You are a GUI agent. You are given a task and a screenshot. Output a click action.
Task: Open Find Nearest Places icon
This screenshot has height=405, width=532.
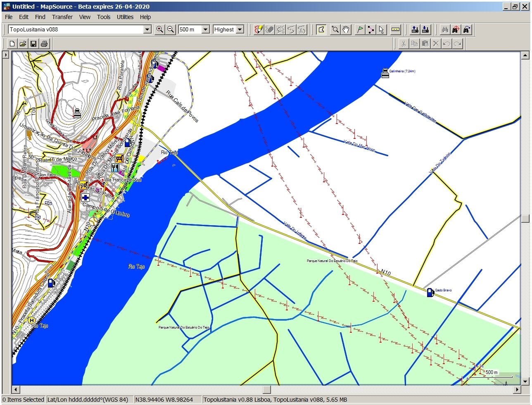point(456,29)
